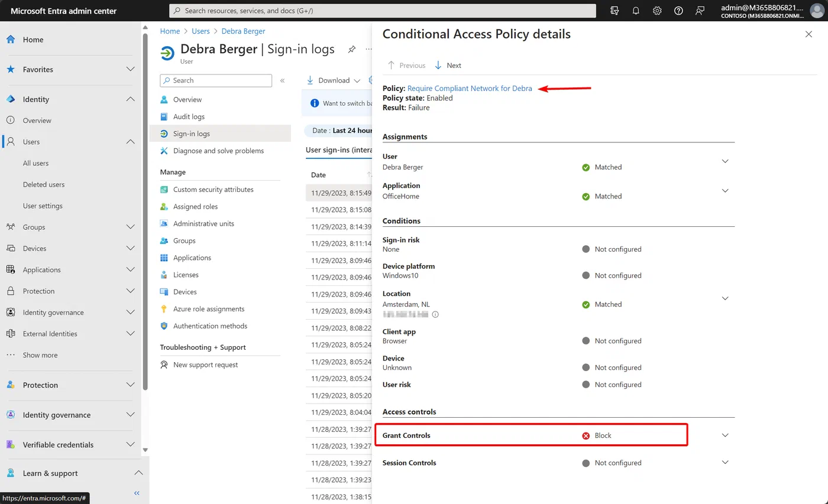Viewport: 828px width, 504px height.
Task: Open the settings gear icon
Action: (x=657, y=11)
